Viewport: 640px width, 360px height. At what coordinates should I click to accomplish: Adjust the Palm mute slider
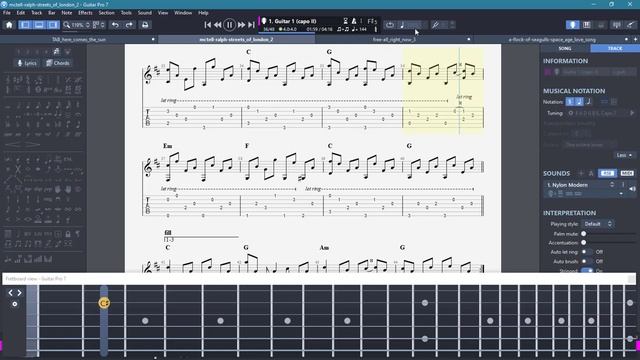point(609,234)
